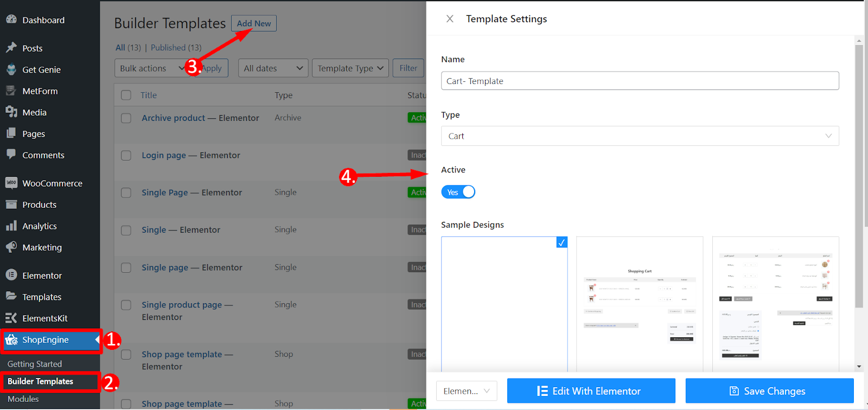Click the MetForm icon in sidebar
Screen dimensions: 868x410
tap(11, 91)
